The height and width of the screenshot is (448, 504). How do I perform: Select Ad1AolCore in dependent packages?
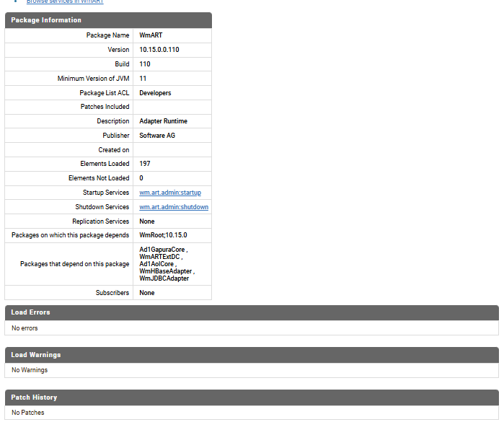(156, 264)
